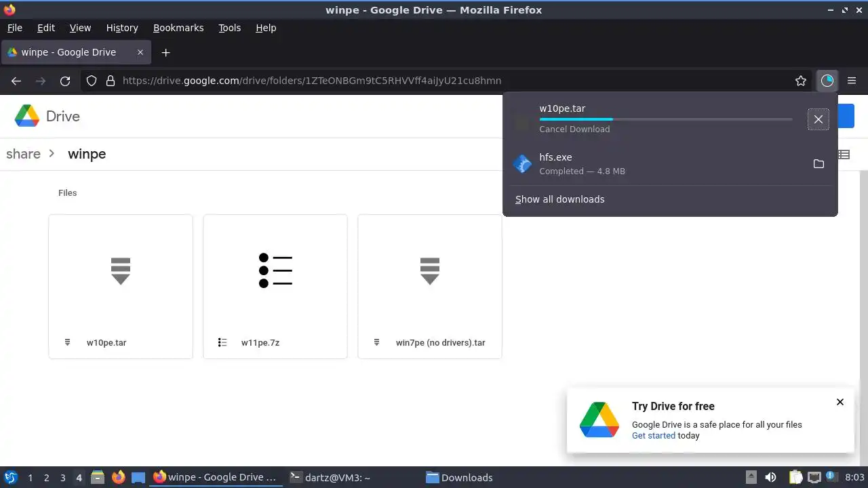Open the Firefox hamburger application menu
868x488 pixels.
click(x=852, y=81)
